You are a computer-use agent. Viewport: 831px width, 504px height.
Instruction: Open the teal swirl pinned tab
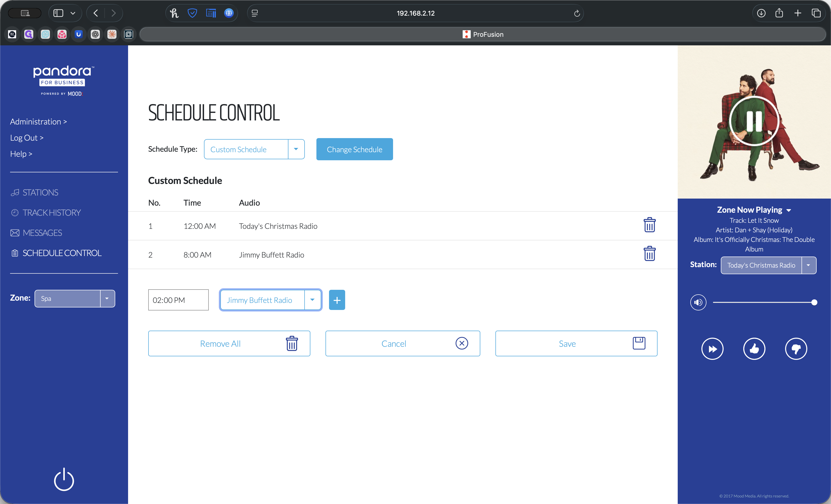(45, 34)
